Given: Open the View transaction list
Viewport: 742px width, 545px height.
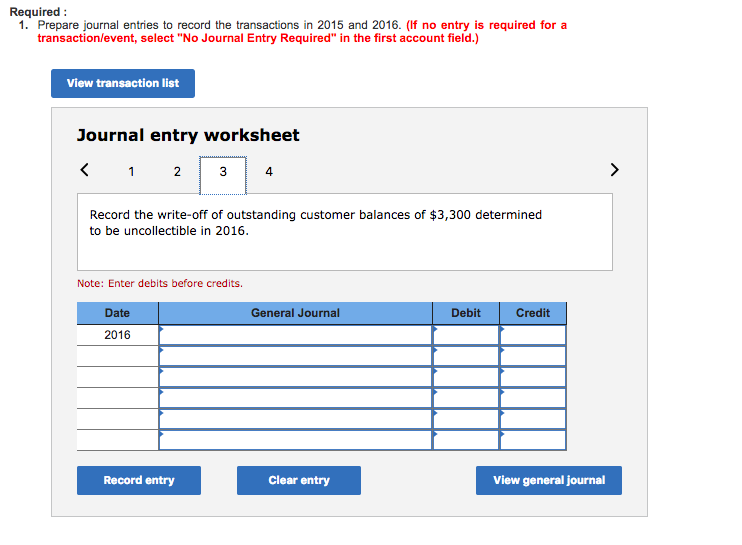Looking at the screenshot, I should pyautogui.click(x=123, y=83).
